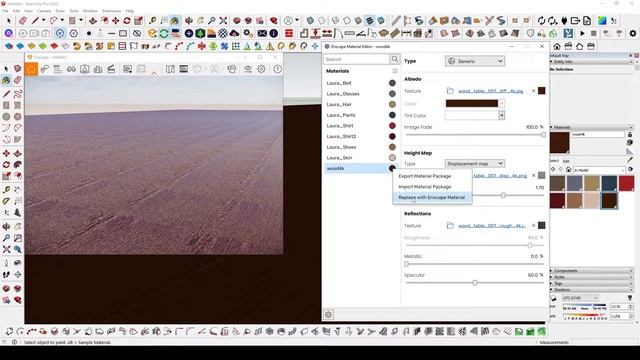The width and height of the screenshot is (640, 360).
Task: Switch to the Edit tab in Materials tray
Action: (x=566, y=161)
